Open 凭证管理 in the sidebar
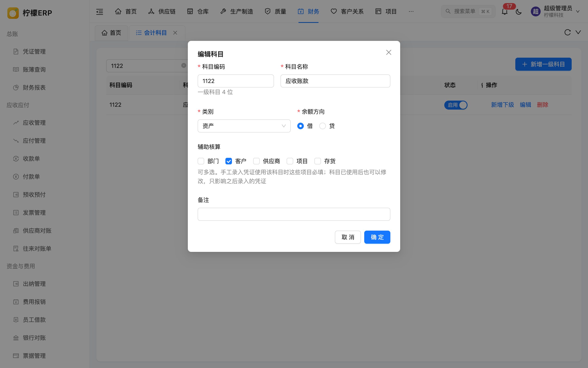This screenshot has width=588, height=368. coord(34,52)
